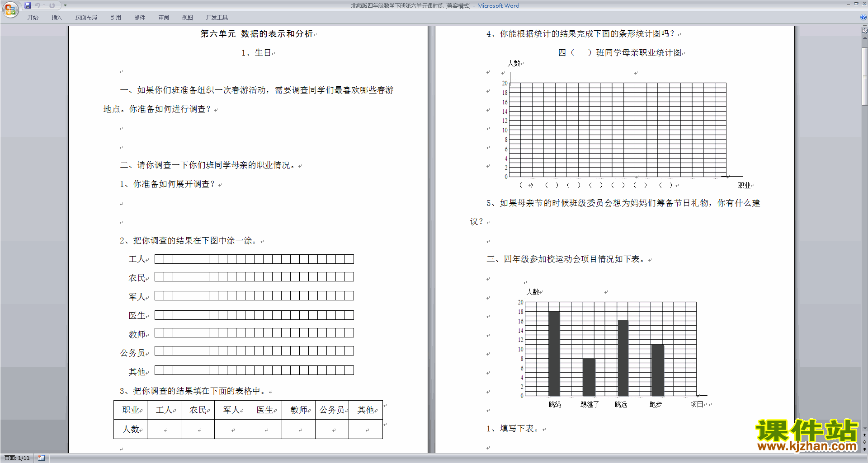Screen dimensions: 868x463
Task: Toggle the ruler button above scrollbar
Action: (x=865, y=31)
